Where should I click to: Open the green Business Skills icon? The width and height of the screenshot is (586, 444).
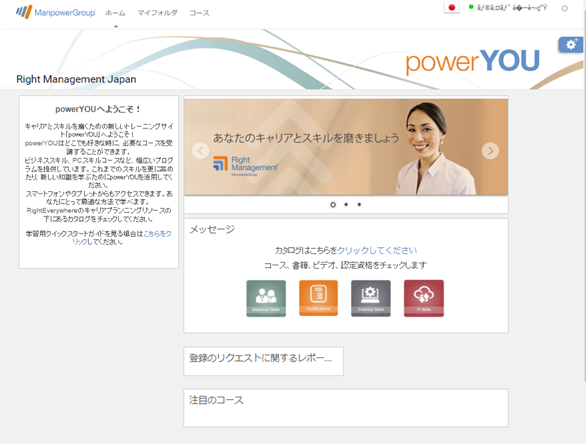[x=266, y=299]
